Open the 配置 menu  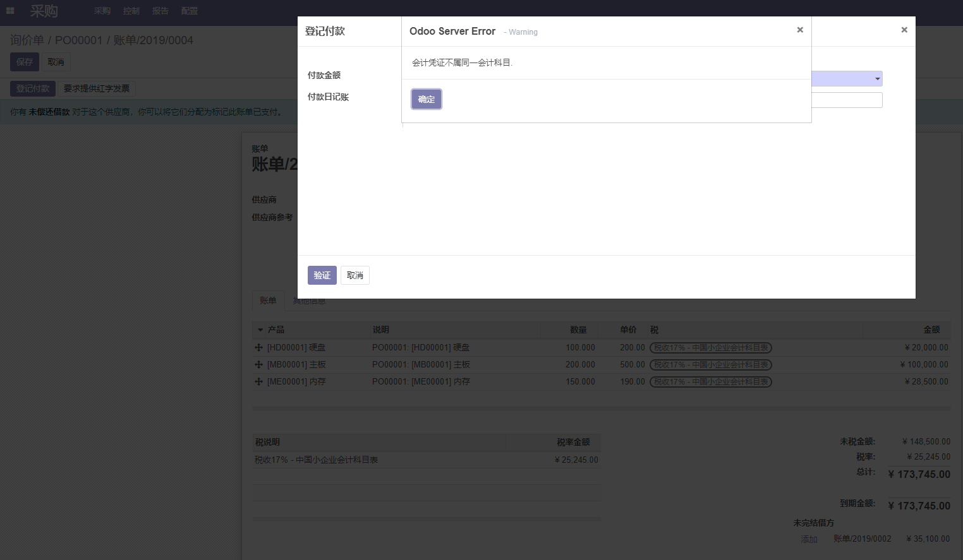pyautogui.click(x=190, y=11)
